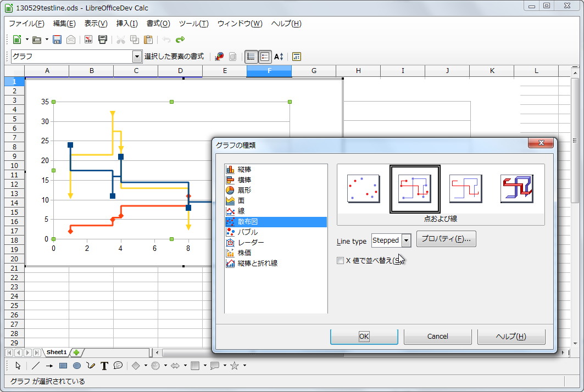Click the Cancel button in dialog

point(438,337)
